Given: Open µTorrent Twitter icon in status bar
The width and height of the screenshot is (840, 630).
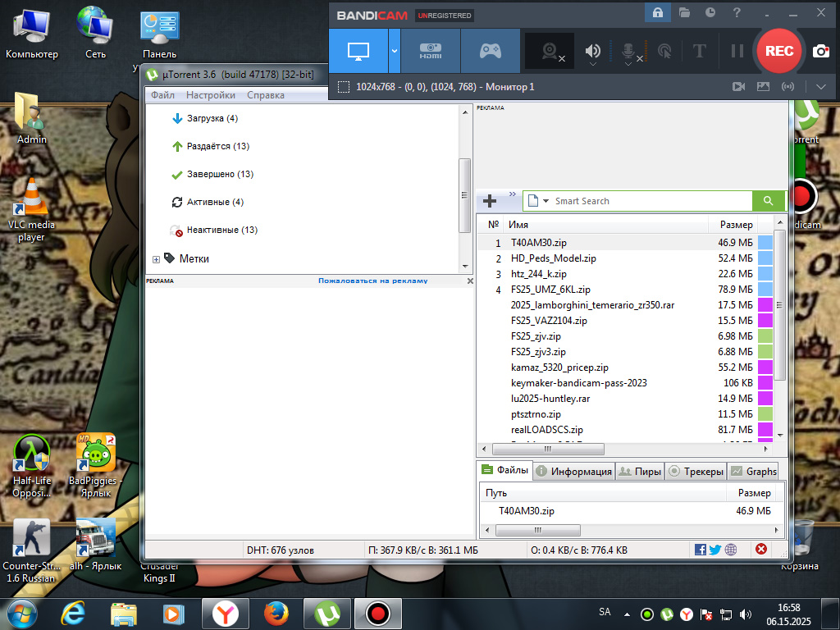Looking at the screenshot, I should coord(714,550).
